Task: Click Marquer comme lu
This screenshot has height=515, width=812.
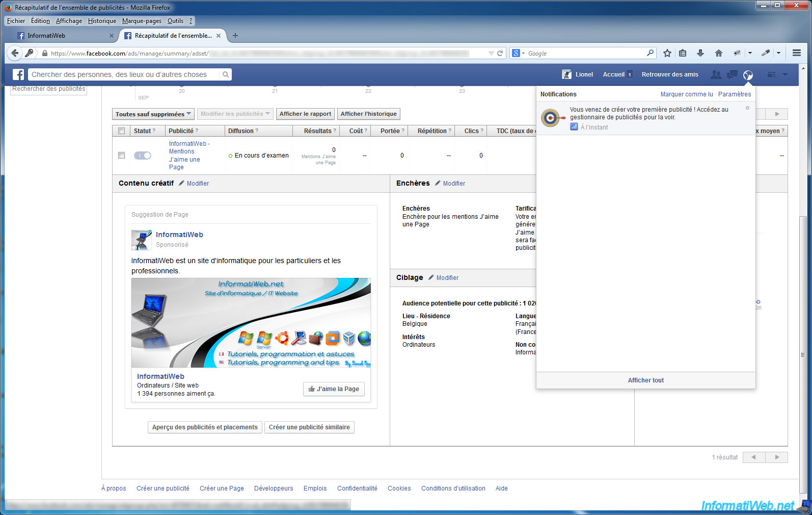Action: point(687,94)
